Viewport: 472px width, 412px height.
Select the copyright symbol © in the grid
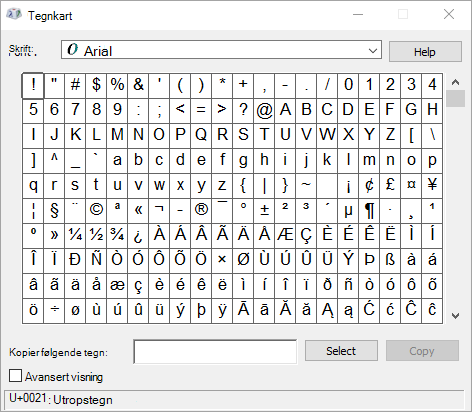click(x=96, y=211)
